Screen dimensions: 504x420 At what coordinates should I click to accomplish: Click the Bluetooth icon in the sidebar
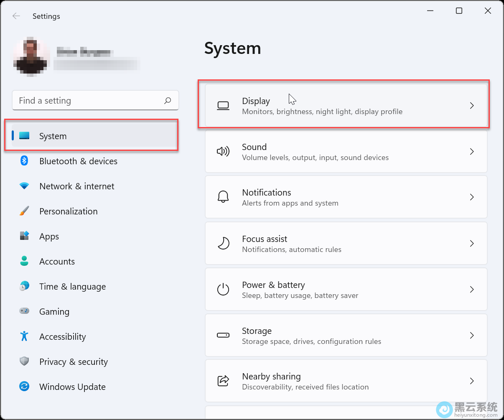point(24,161)
